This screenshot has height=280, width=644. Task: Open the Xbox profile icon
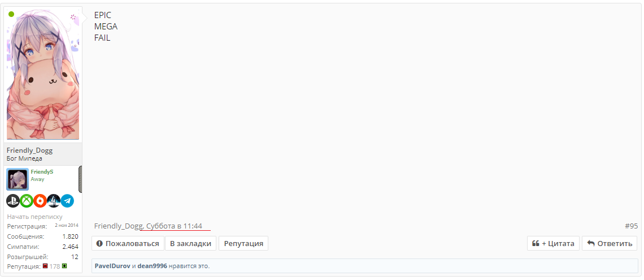click(27, 201)
